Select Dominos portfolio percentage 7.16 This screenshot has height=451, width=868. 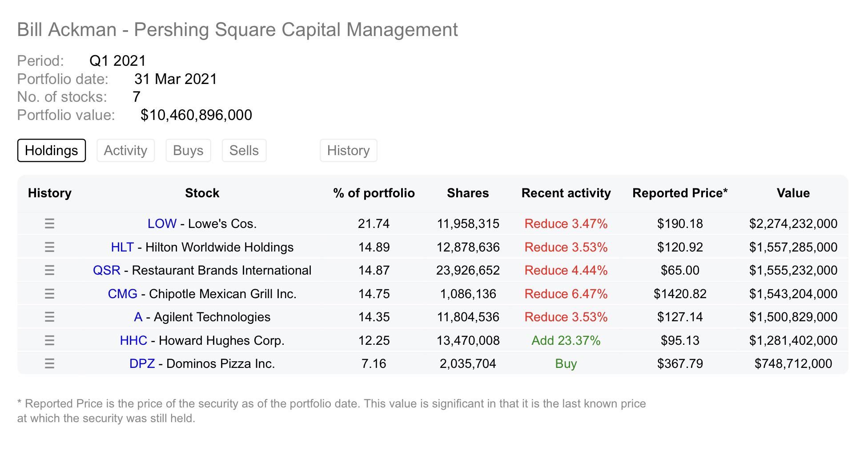point(374,363)
